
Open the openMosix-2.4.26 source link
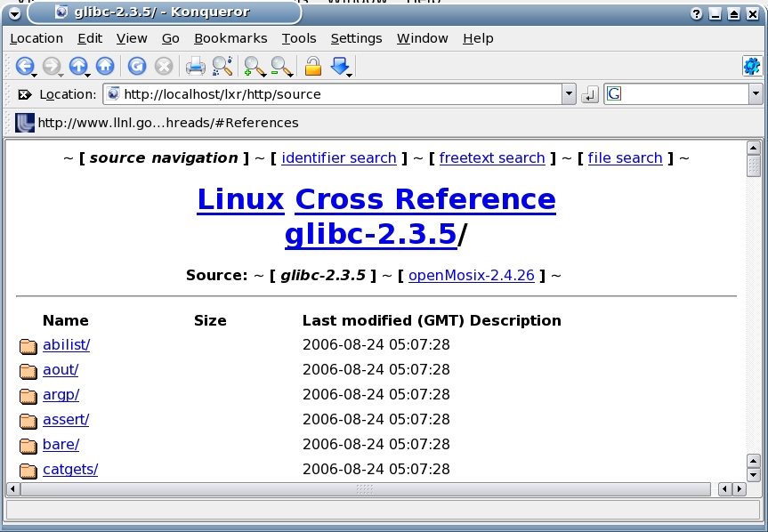click(x=471, y=275)
